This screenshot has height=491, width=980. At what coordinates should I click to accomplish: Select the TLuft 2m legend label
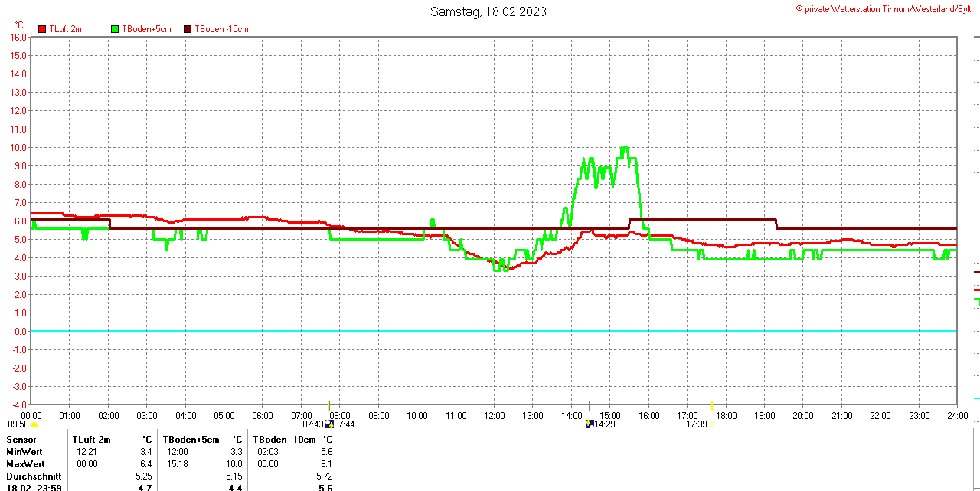pos(65,29)
